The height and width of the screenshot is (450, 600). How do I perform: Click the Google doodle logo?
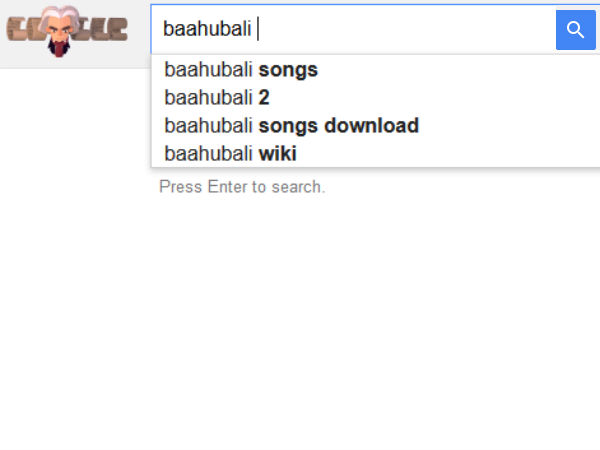[67, 30]
